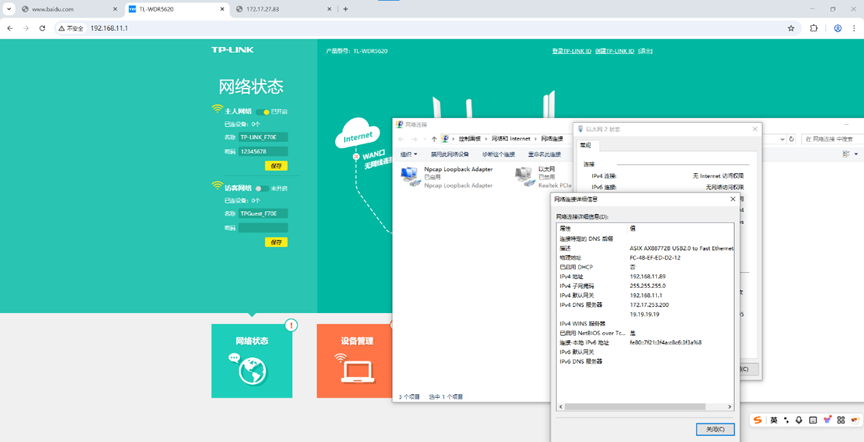Viewport: 864px width, 442px height.
Task: Toggle the Chinese/English mode on the Sogou IME bar
Action: (774, 420)
